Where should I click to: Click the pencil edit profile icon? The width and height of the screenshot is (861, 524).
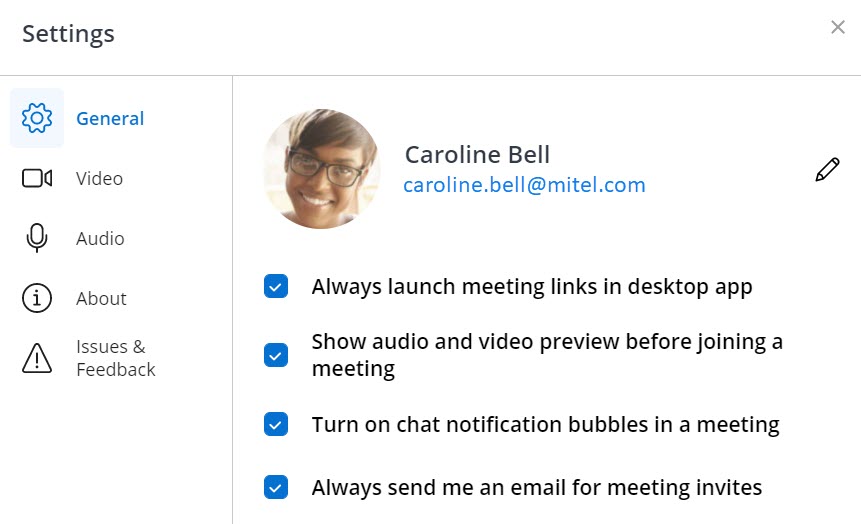coord(827,170)
